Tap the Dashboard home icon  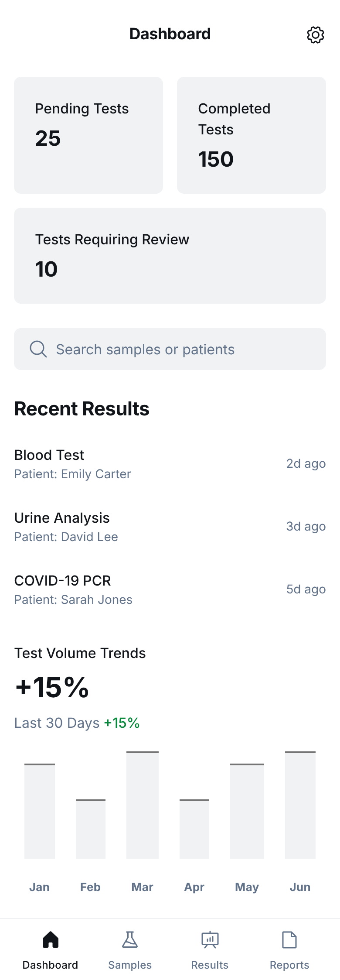pyautogui.click(x=51, y=939)
